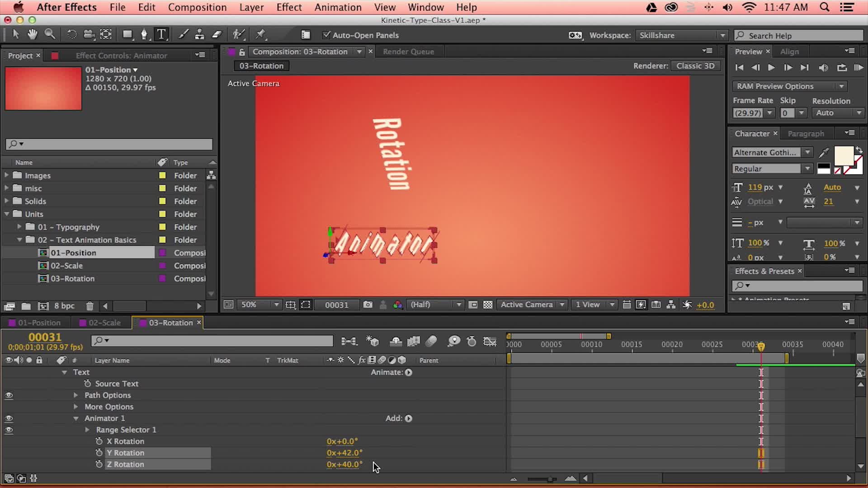Open the Animation menu
Viewport: 868px width, 488px height.
pyautogui.click(x=338, y=7)
